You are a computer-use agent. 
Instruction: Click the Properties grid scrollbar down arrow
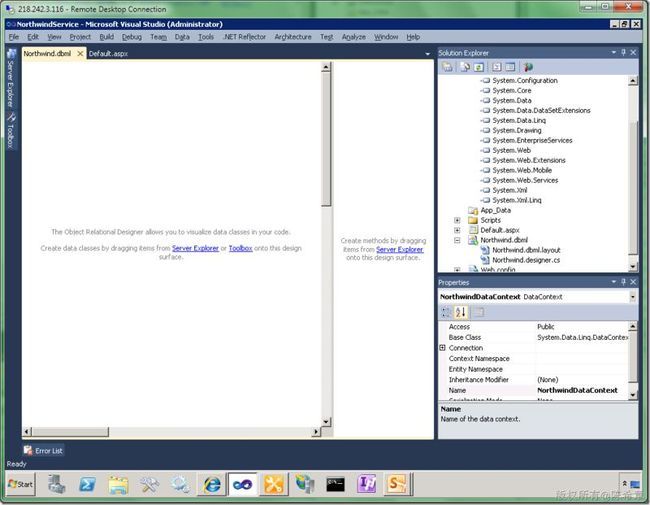[633, 395]
